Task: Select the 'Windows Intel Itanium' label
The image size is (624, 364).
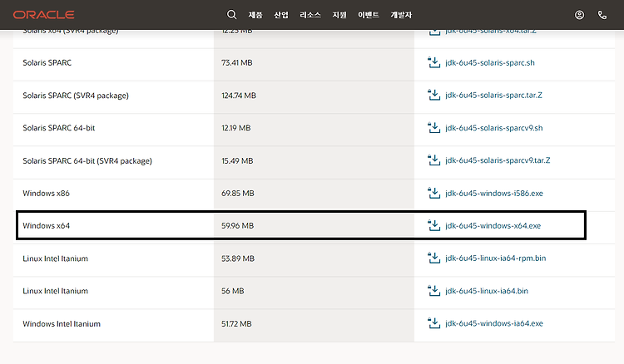Action: click(62, 324)
